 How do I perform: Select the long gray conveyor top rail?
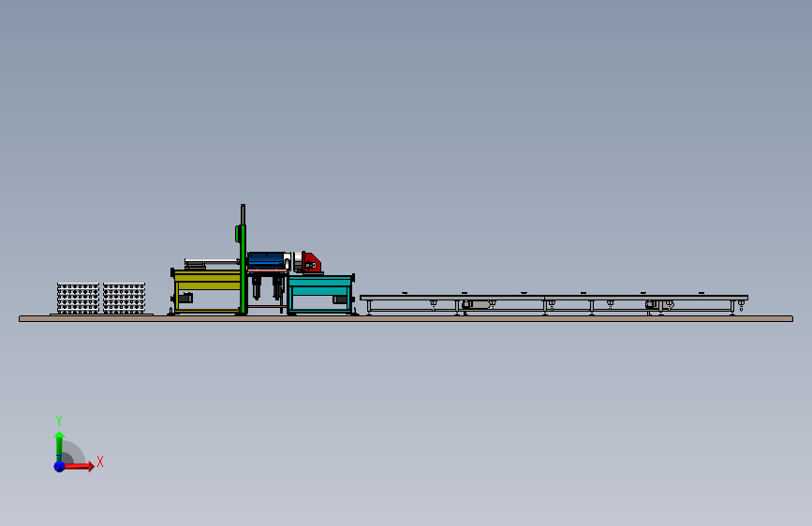554,298
